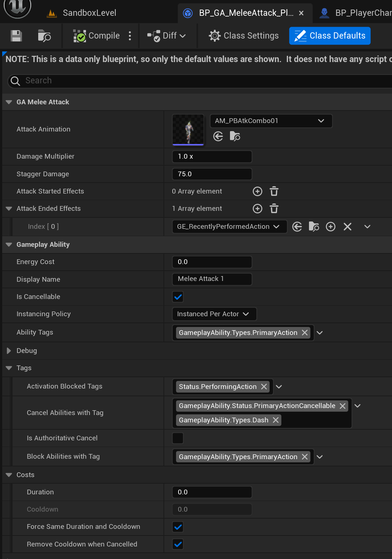Create new class for Index 0 plus icon

tap(331, 227)
